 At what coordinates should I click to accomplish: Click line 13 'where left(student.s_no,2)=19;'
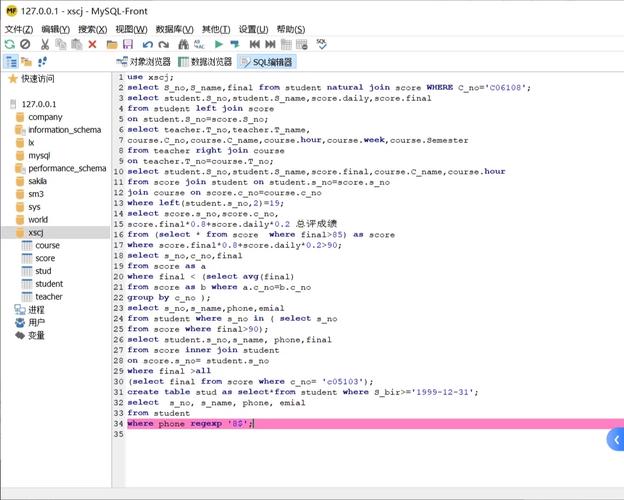coord(205,203)
